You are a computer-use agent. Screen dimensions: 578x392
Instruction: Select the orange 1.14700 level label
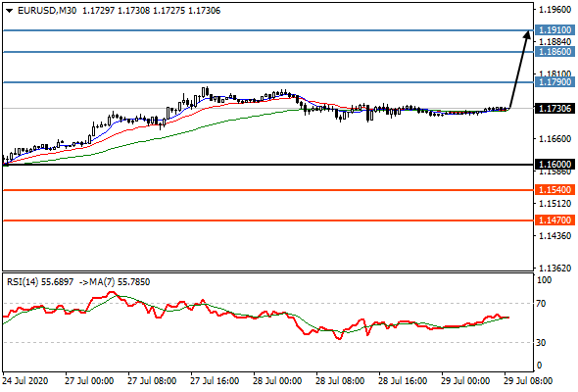[554, 220]
